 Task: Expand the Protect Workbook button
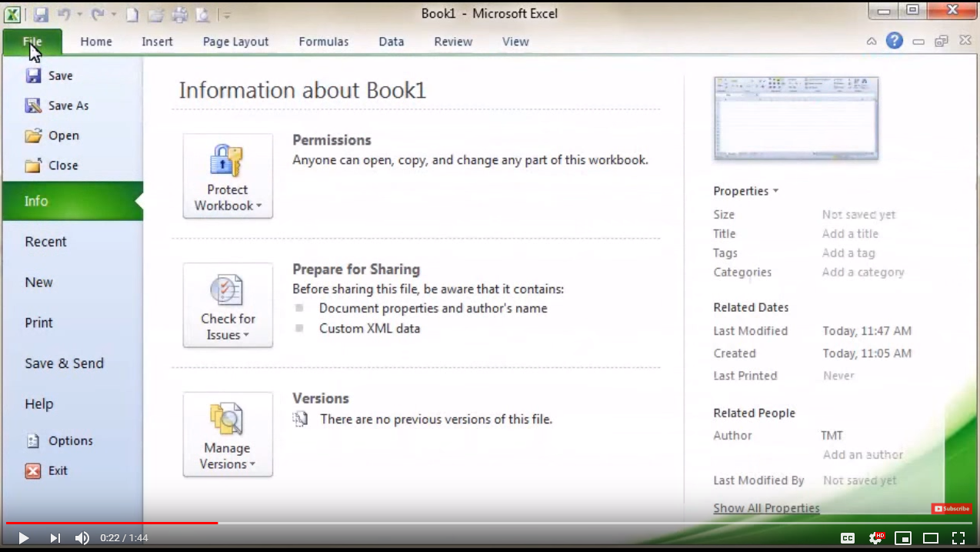pyautogui.click(x=228, y=176)
